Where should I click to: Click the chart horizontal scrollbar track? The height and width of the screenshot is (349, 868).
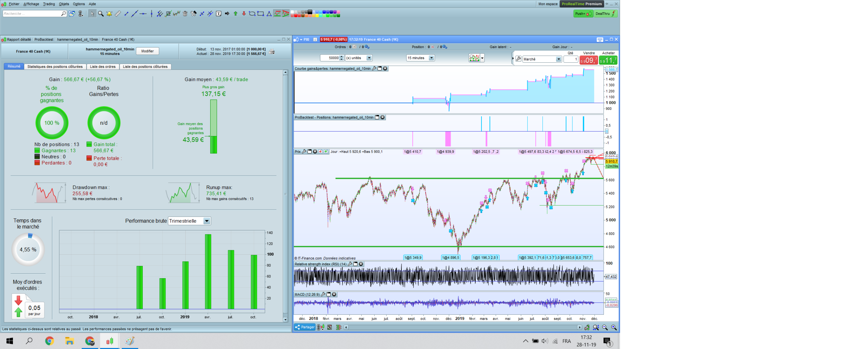tap(463, 327)
